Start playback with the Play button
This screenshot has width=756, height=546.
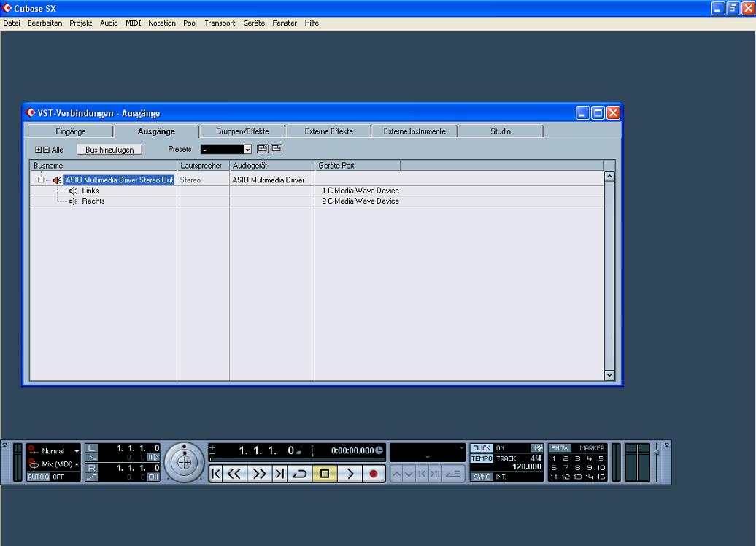[x=350, y=474]
